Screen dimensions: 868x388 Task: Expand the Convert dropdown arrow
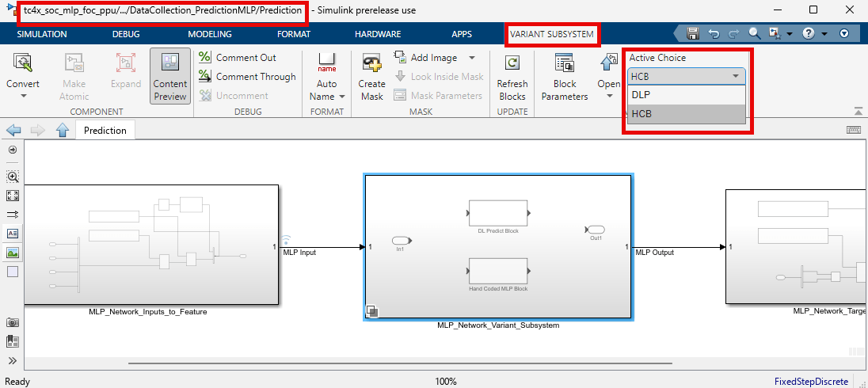(23, 96)
